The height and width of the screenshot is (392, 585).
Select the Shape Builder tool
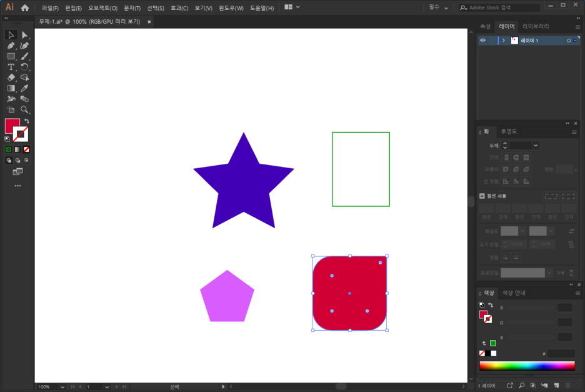[x=24, y=78]
